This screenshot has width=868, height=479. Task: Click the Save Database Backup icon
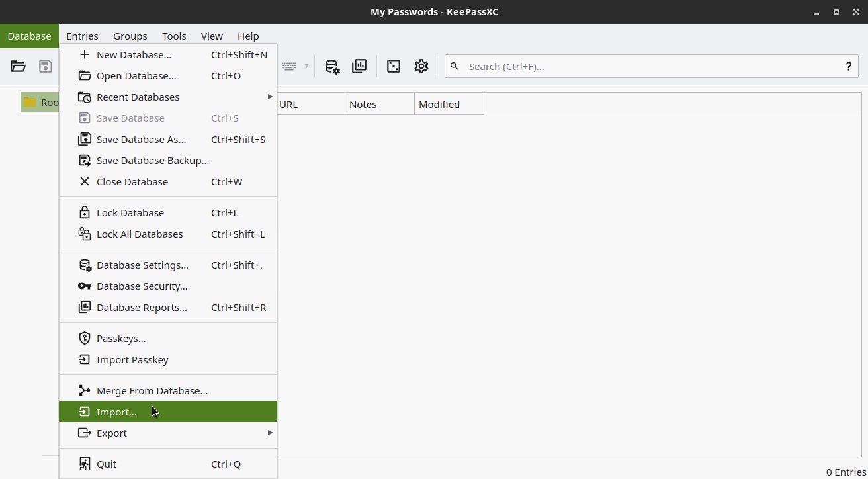(84, 161)
